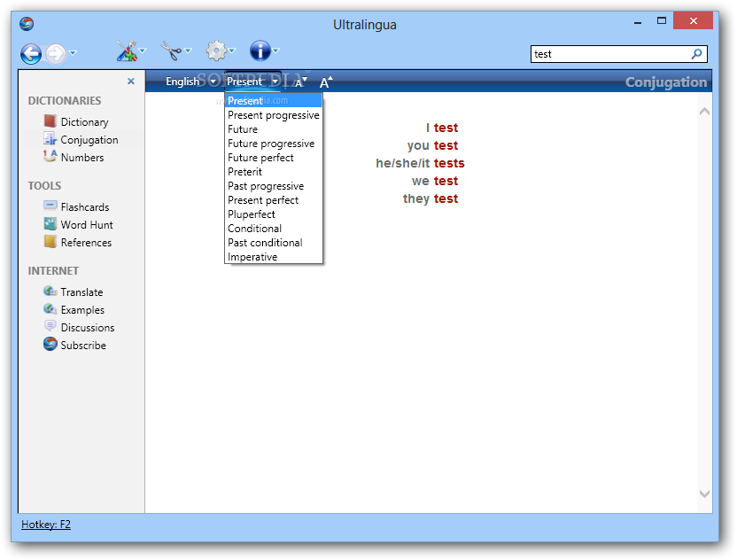Pick Past progressive tense

point(274,186)
